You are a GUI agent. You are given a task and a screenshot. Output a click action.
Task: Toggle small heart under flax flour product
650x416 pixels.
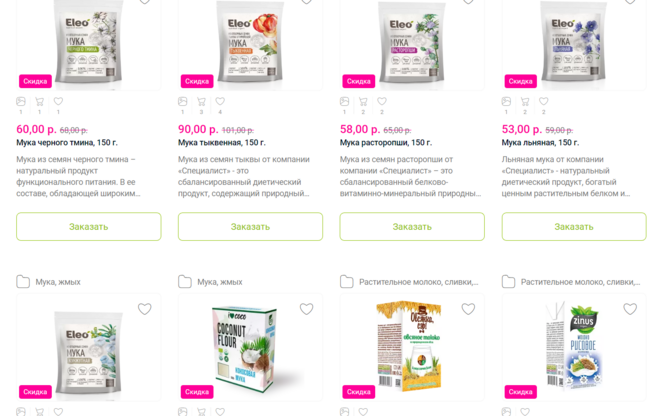tap(543, 101)
